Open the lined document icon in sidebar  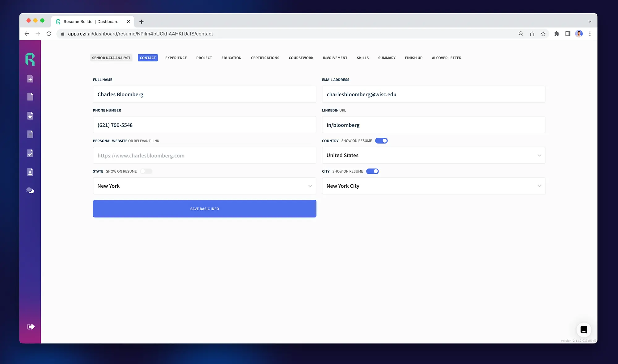(30, 134)
